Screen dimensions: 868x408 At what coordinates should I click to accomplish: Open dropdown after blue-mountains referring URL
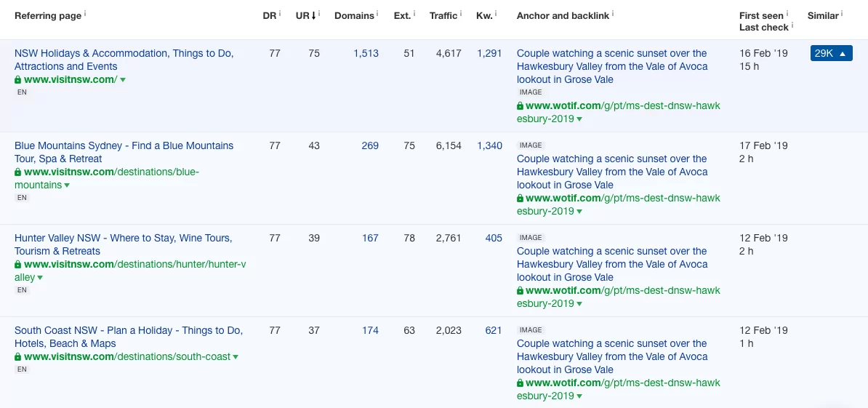tap(67, 185)
